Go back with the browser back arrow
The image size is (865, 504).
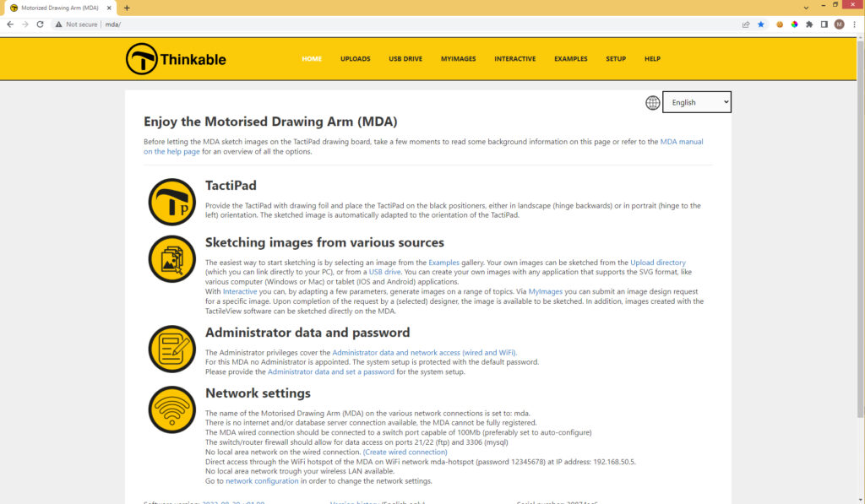[x=10, y=24]
